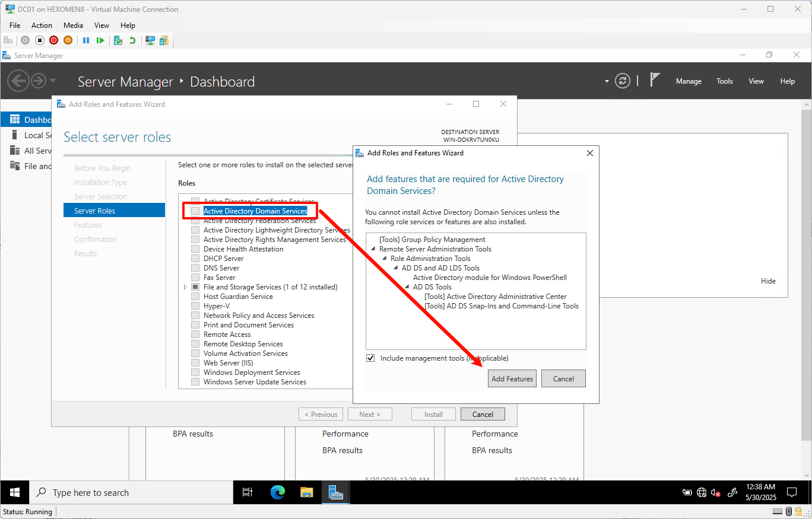
Task: Check the DHCP Server role checkbox
Action: pyautogui.click(x=195, y=259)
